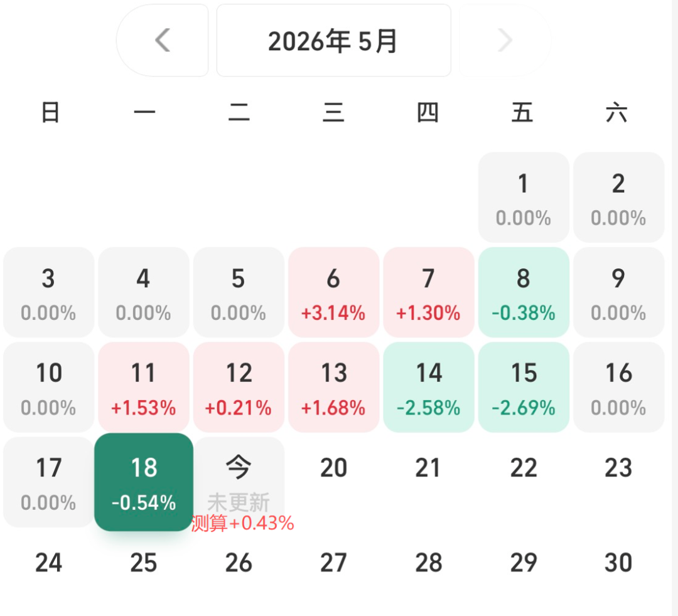The height and width of the screenshot is (616, 678).
Task: Select May 24 date
Action: tap(48, 563)
